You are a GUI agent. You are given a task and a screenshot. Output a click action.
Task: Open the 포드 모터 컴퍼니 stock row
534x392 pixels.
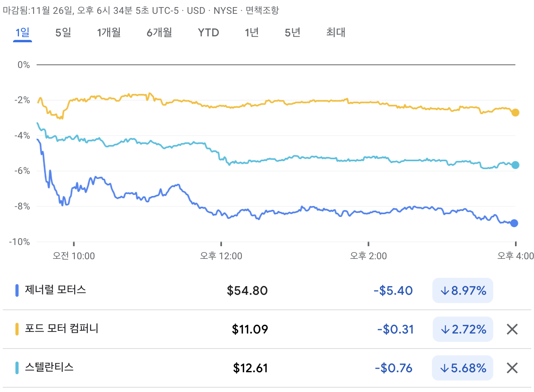click(267, 329)
